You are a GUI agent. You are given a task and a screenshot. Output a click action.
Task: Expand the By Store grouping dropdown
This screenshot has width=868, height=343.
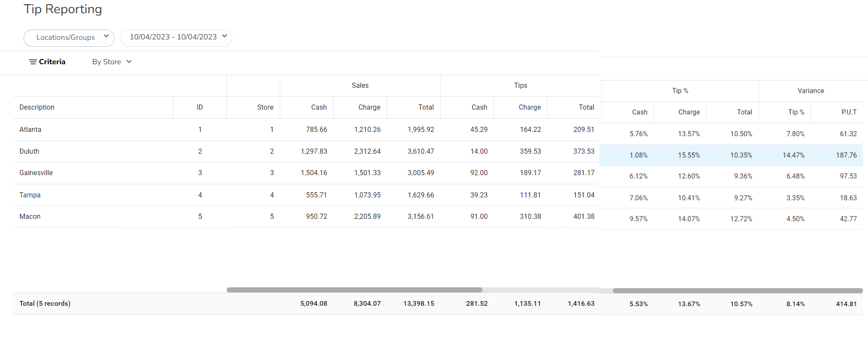112,62
